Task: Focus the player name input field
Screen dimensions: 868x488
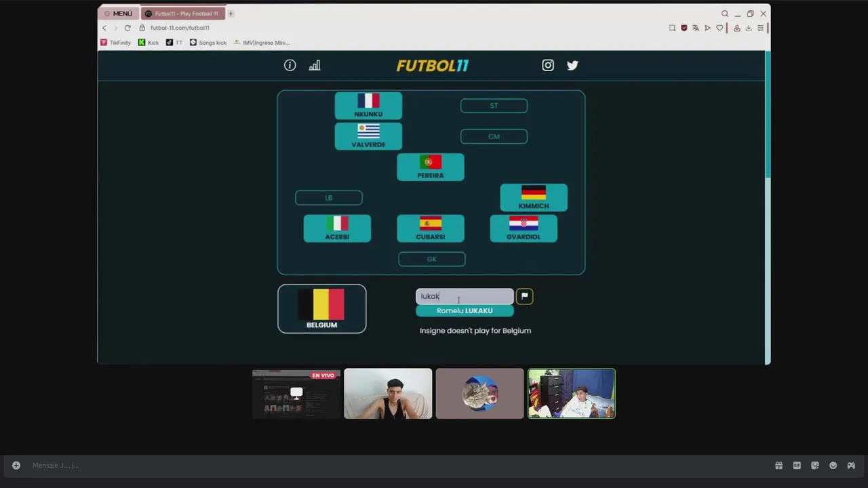Action: coord(465,296)
